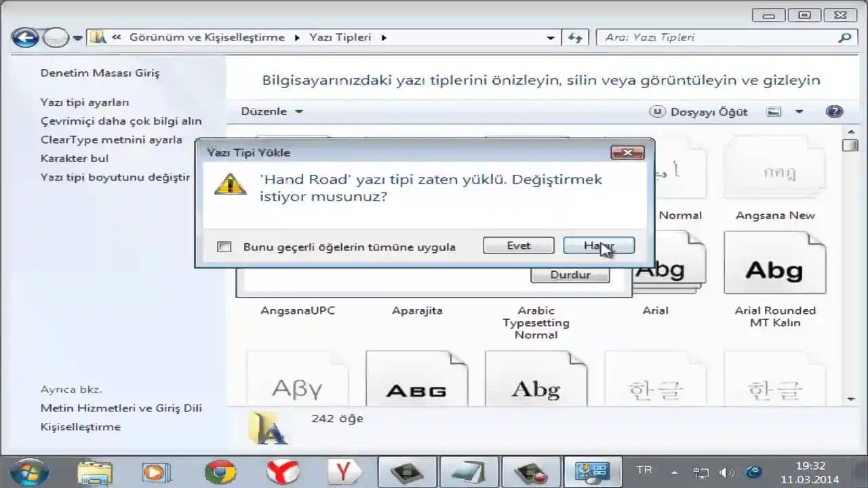Open the Düzenle dropdown menu
The height and width of the screenshot is (488, 868).
tap(269, 111)
